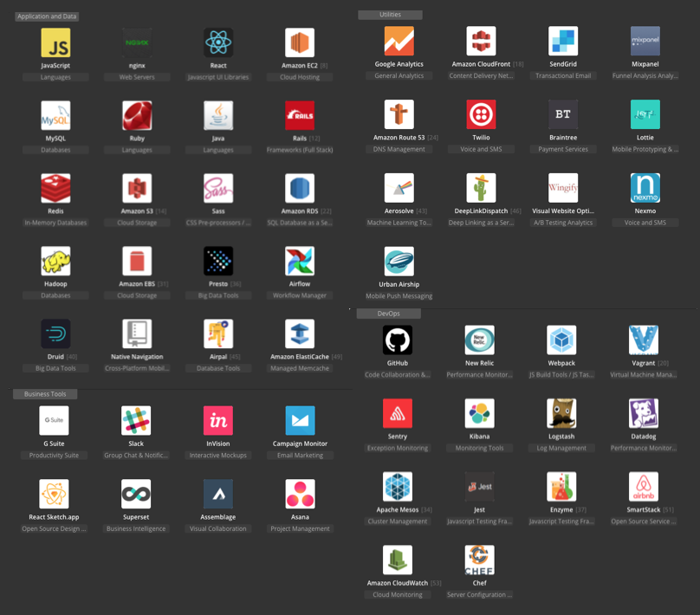Click the Project Management category tag
This screenshot has height=615, width=700.
tap(300, 528)
